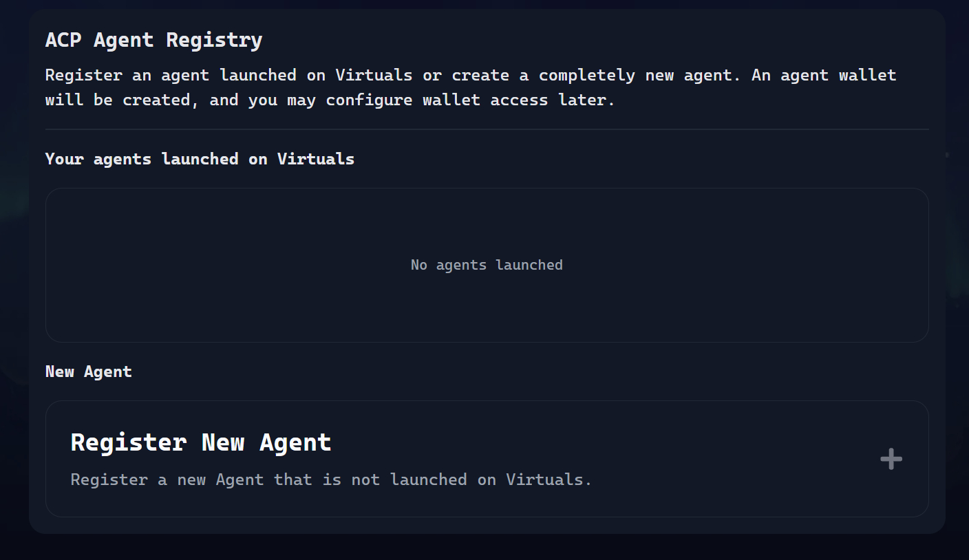The width and height of the screenshot is (969, 560).
Task: Select the New Agent section label
Action: (88, 371)
